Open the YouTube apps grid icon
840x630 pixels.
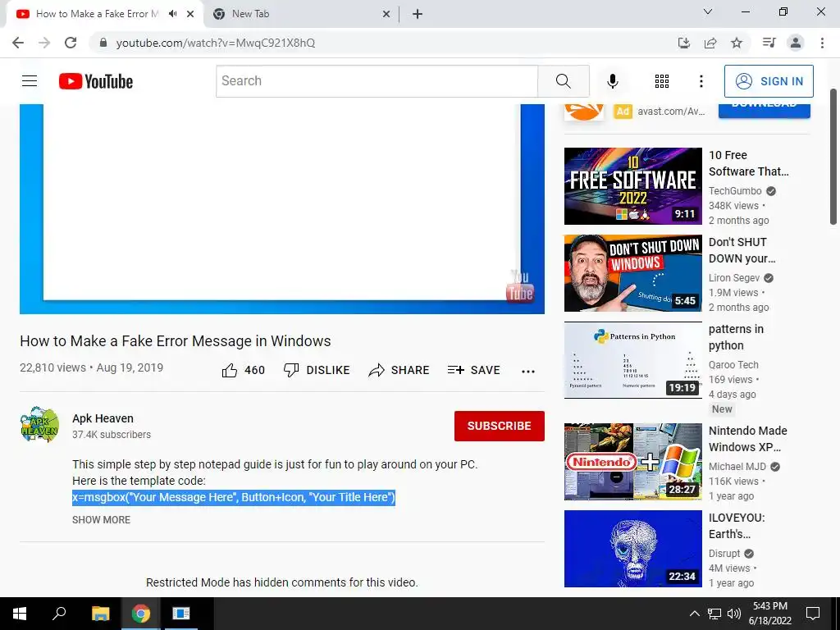tap(662, 81)
